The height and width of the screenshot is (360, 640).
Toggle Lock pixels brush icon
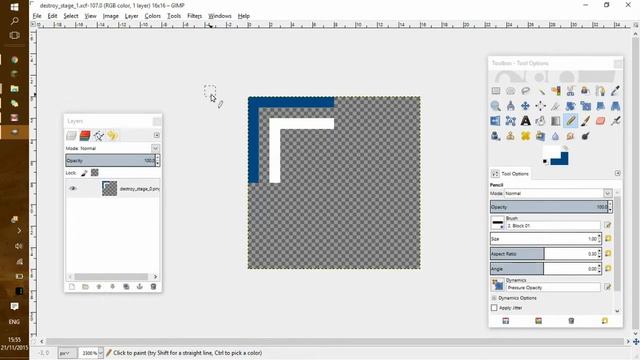coord(84,173)
